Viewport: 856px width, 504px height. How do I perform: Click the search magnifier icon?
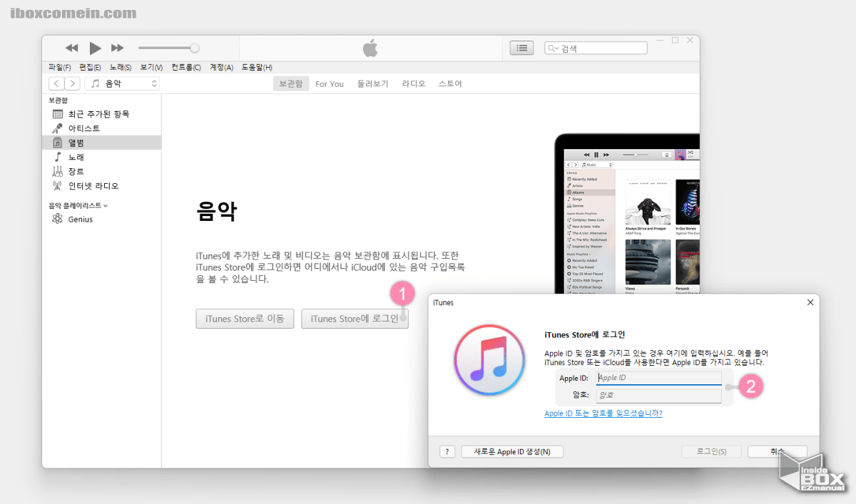[x=550, y=47]
